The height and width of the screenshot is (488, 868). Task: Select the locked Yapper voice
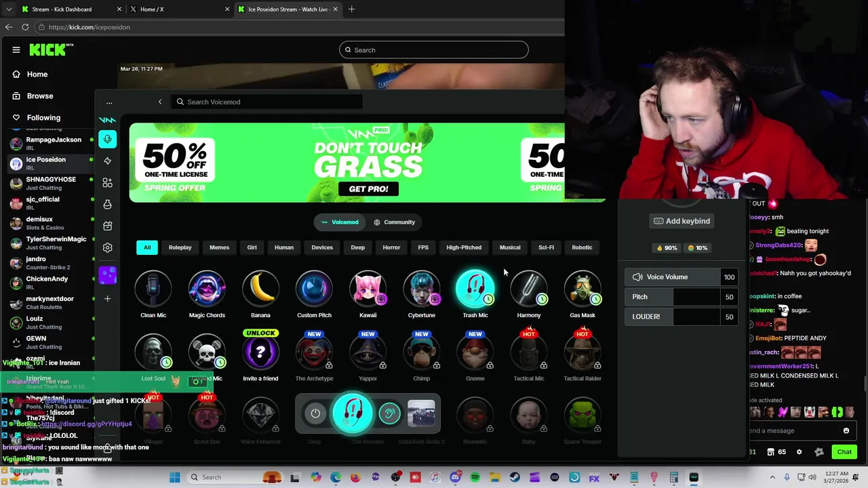point(368,352)
